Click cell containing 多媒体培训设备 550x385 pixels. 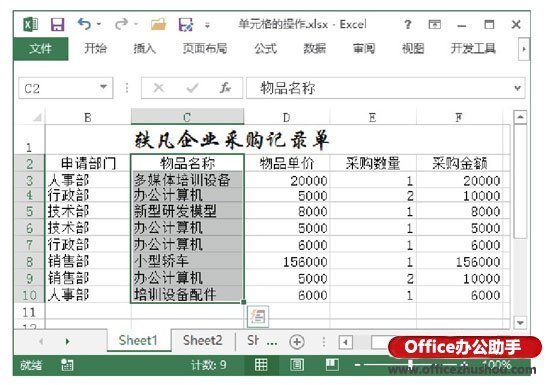187,180
